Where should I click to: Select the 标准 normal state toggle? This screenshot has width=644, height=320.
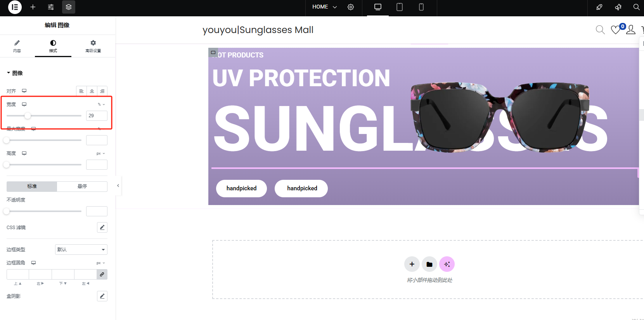[32, 186]
